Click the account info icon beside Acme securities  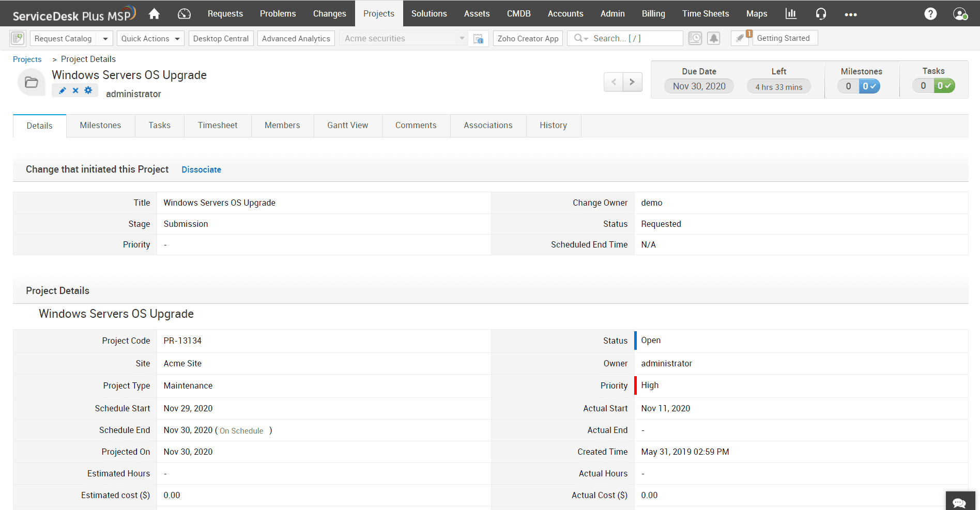pyautogui.click(x=478, y=38)
